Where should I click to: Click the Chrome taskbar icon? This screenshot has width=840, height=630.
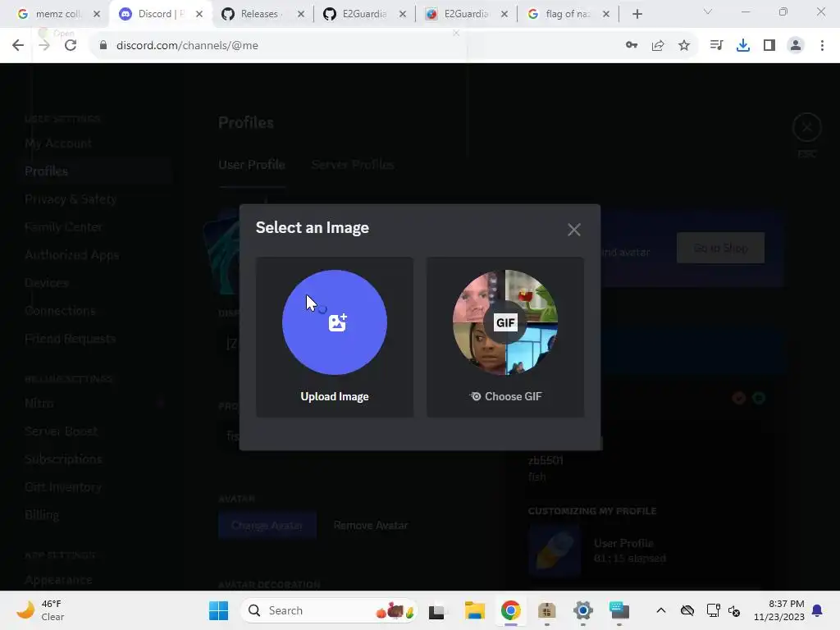click(x=510, y=610)
